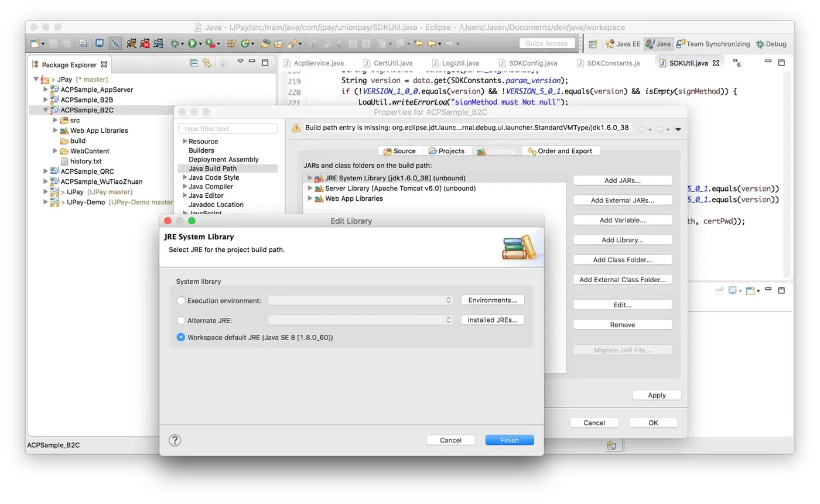Click the Add External JARs... button

(x=623, y=200)
